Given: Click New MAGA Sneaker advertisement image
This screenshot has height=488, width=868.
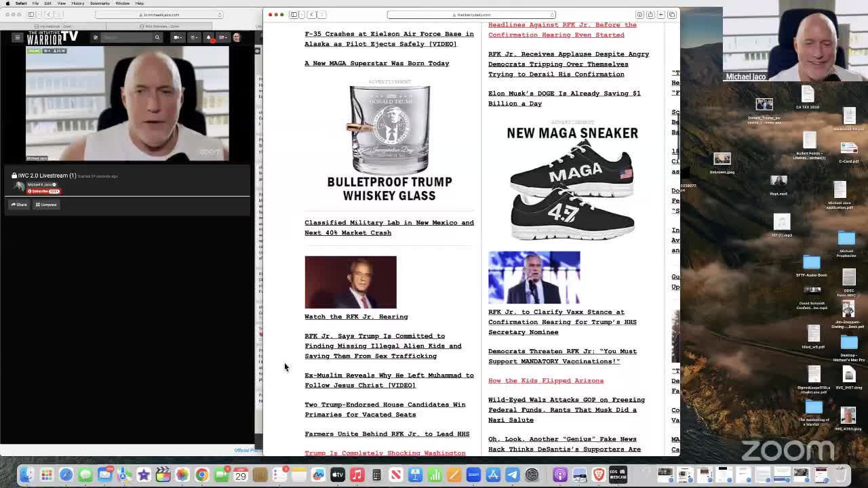Looking at the screenshot, I should point(572,183).
